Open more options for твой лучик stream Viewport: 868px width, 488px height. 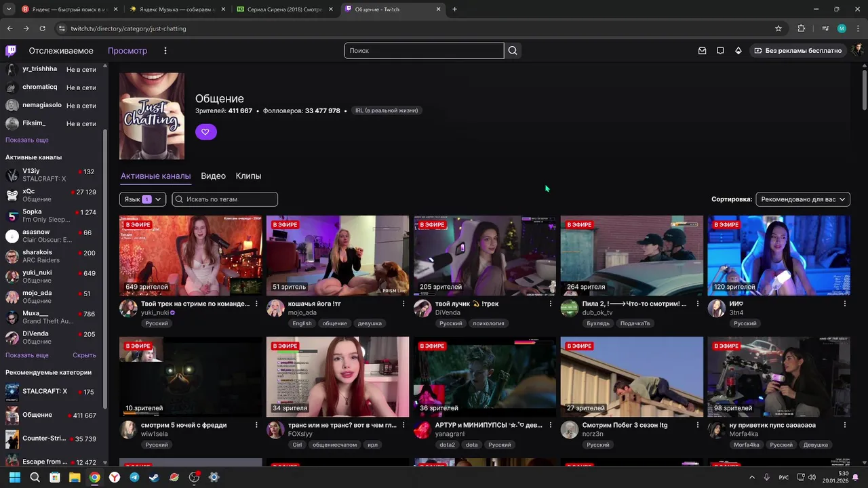click(551, 304)
